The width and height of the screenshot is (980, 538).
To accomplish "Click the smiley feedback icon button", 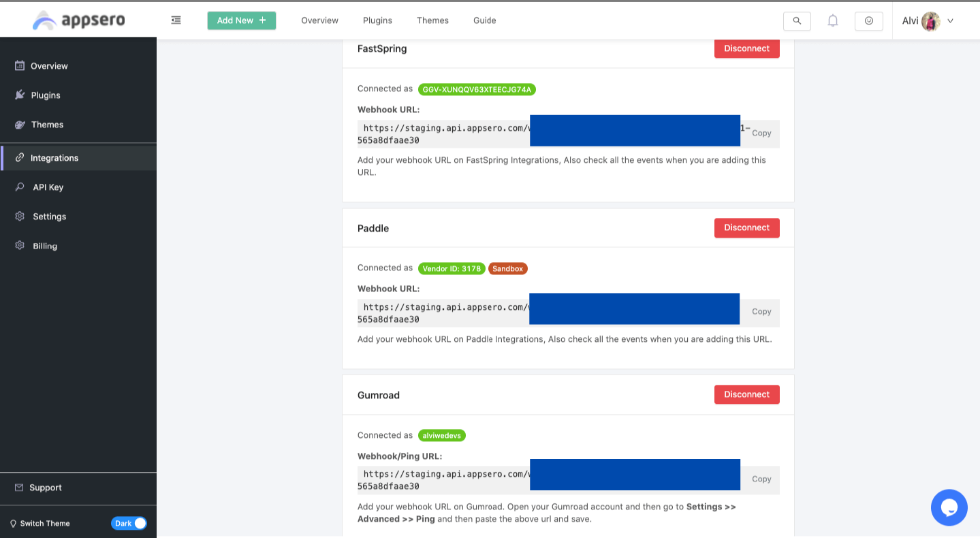I will tap(869, 21).
